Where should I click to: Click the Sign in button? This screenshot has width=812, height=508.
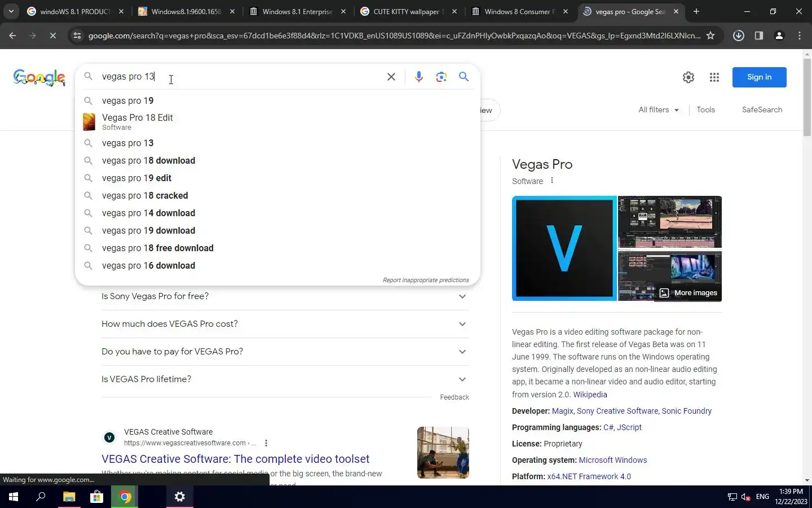[x=759, y=77]
